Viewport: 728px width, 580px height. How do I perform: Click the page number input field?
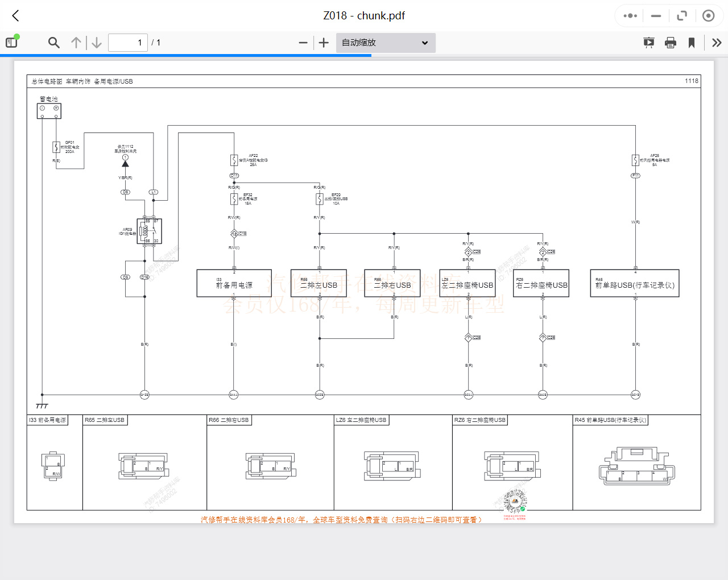click(x=128, y=43)
